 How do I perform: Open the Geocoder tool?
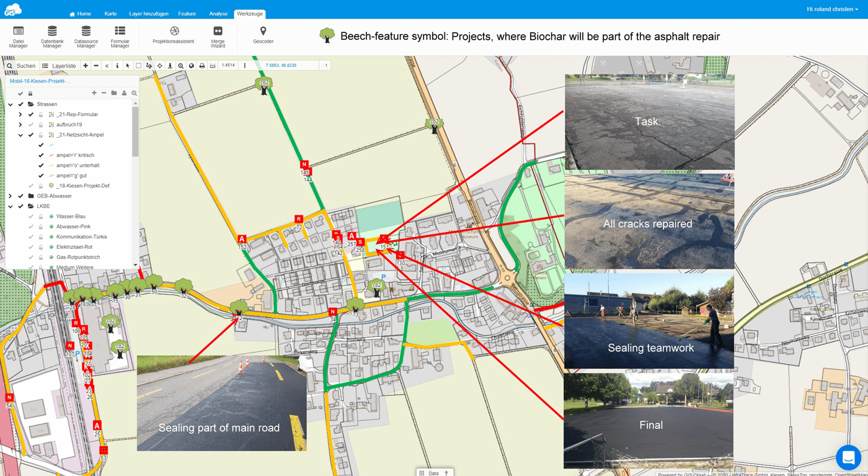pyautogui.click(x=263, y=35)
